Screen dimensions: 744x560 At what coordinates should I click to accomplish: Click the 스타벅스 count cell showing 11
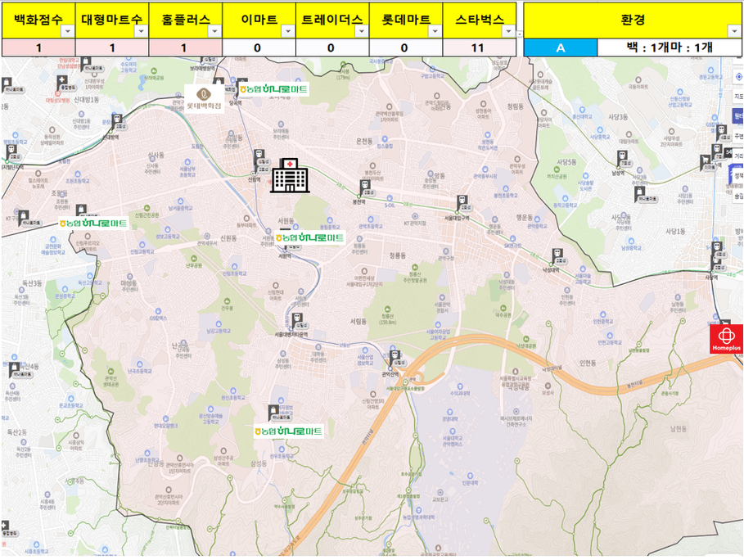[480, 48]
